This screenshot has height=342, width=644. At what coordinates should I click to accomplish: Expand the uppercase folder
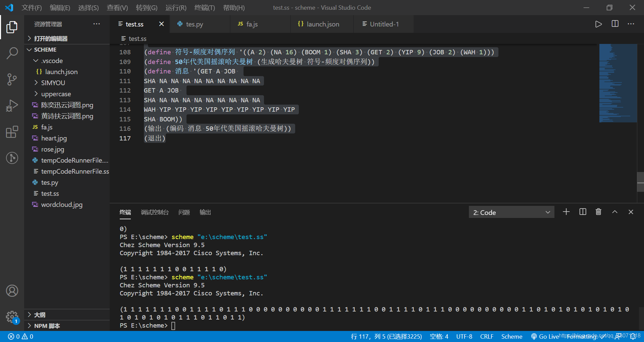click(x=67, y=94)
